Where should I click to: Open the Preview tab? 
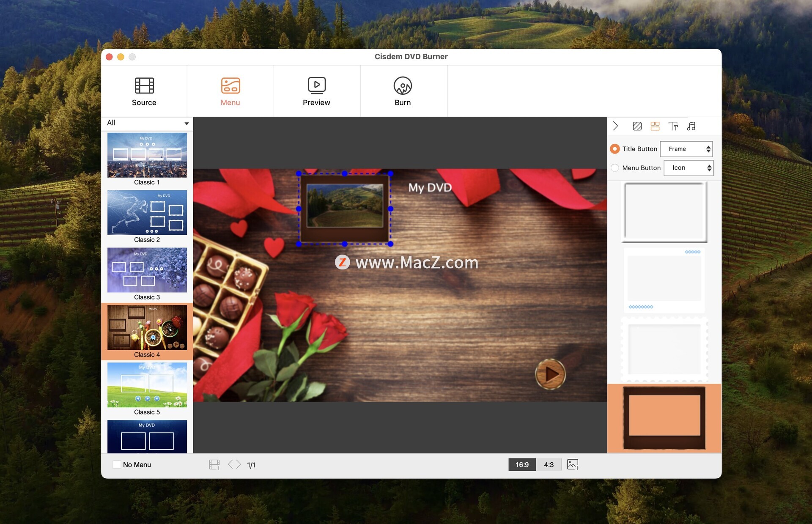[x=316, y=91]
